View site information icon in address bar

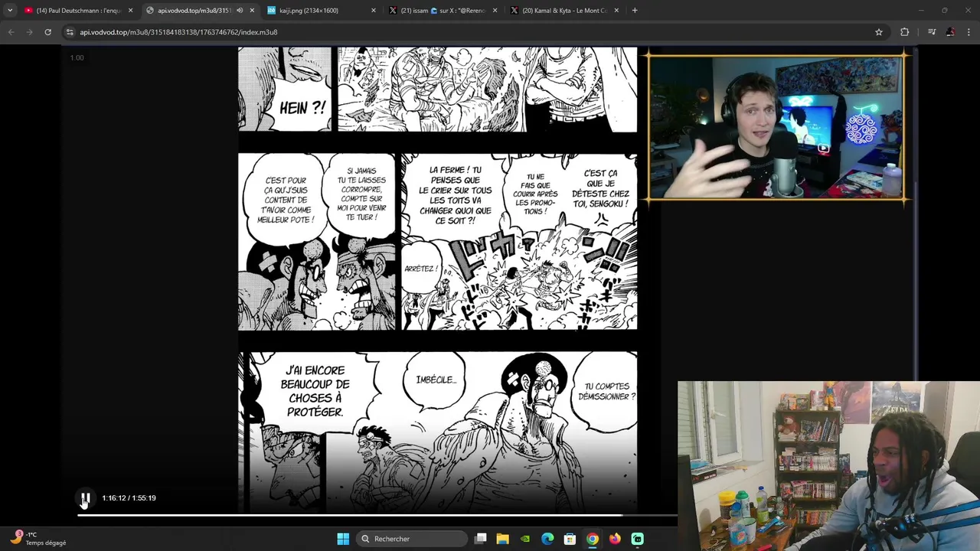70,32
